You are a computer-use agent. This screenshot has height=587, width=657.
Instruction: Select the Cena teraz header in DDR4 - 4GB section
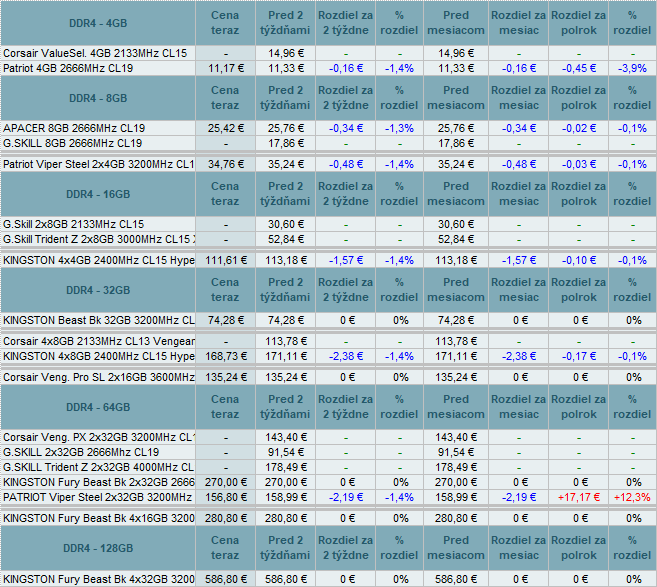(x=225, y=23)
